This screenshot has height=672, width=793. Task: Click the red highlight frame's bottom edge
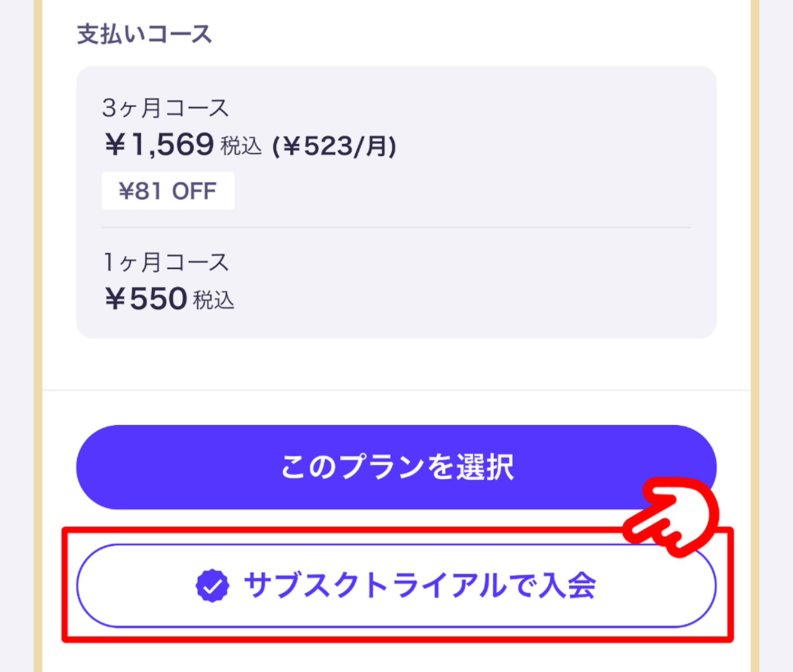(396, 640)
